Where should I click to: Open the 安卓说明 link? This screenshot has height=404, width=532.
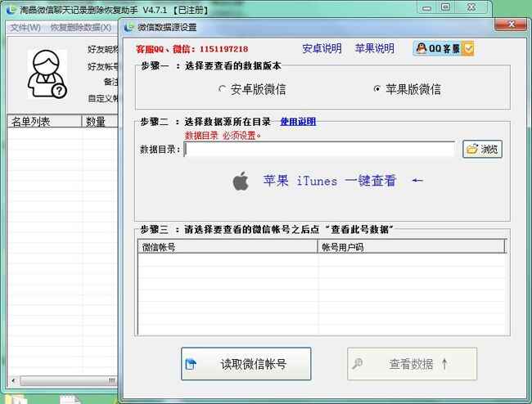pyautogui.click(x=322, y=49)
